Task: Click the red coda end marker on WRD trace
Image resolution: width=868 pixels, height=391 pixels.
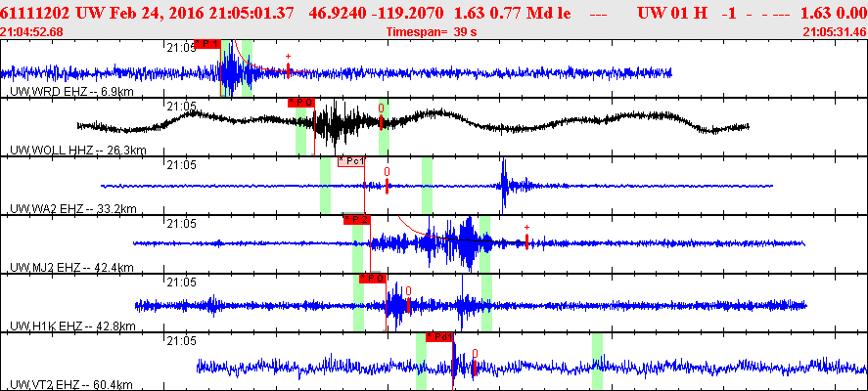Action: click(x=288, y=69)
